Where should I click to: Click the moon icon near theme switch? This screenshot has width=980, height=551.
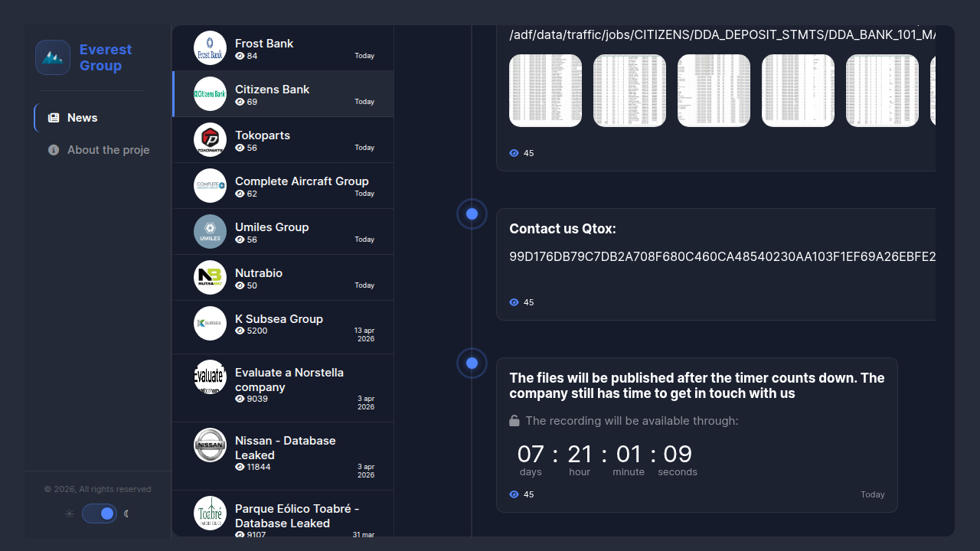[127, 514]
